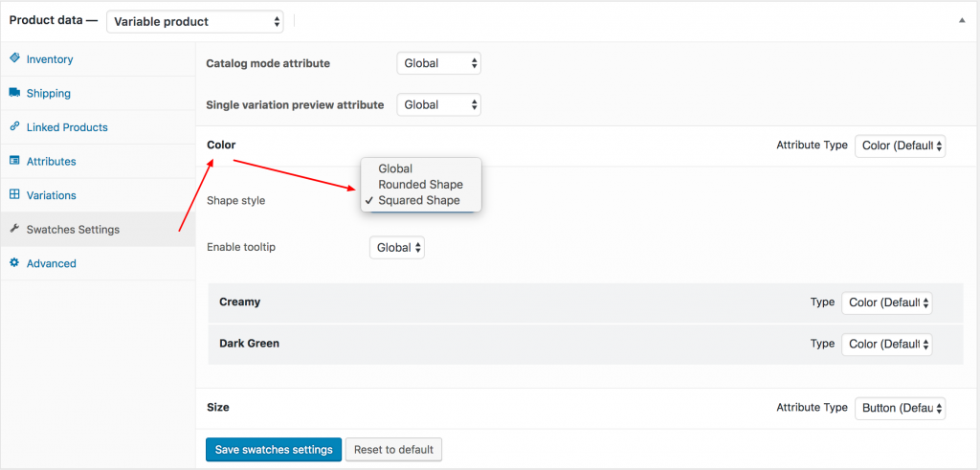Image resolution: width=980 pixels, height=470 pixels.
Task: Open Single variation preview attribute dropdown
Action: coord(438,105)
